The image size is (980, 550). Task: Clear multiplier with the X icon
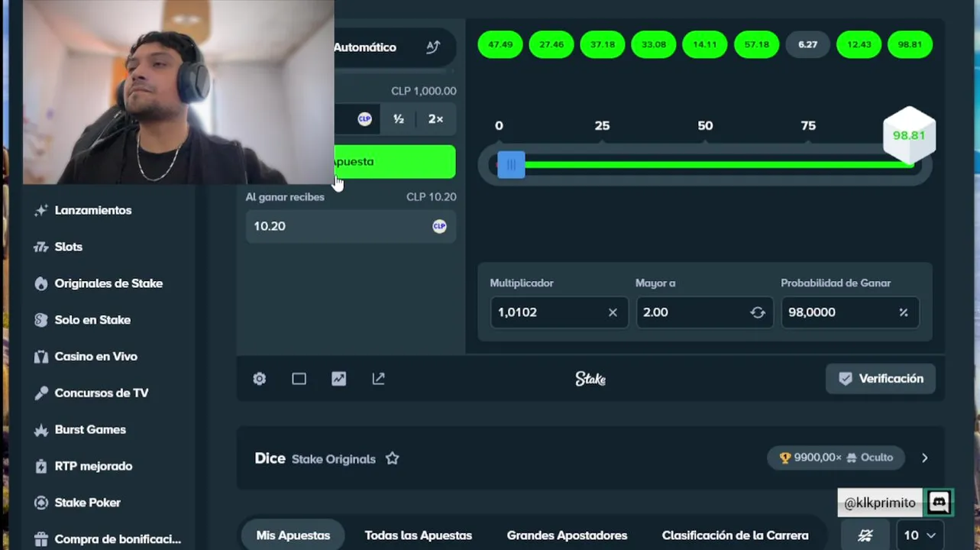(x=613, y=312)
